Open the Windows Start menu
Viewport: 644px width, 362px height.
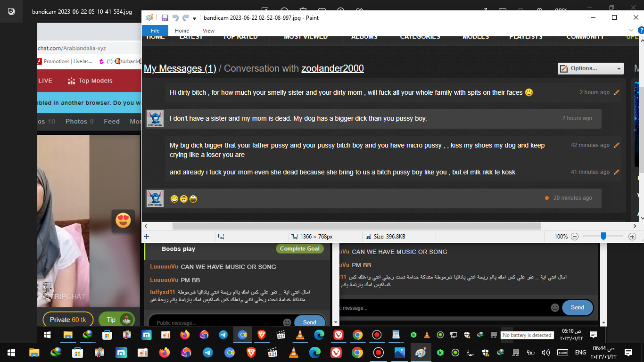[x=11, y=353]
